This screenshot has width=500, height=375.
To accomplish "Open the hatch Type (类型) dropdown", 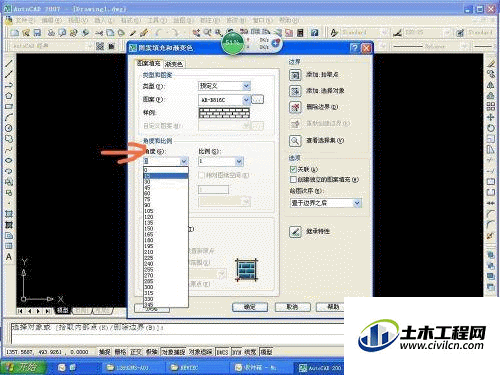I will (246, 86).
